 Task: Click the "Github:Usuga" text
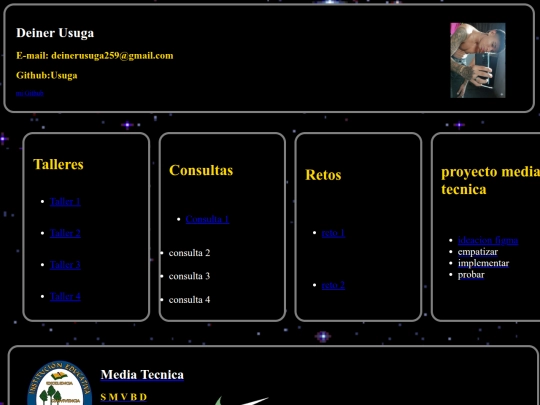[46, 75]
